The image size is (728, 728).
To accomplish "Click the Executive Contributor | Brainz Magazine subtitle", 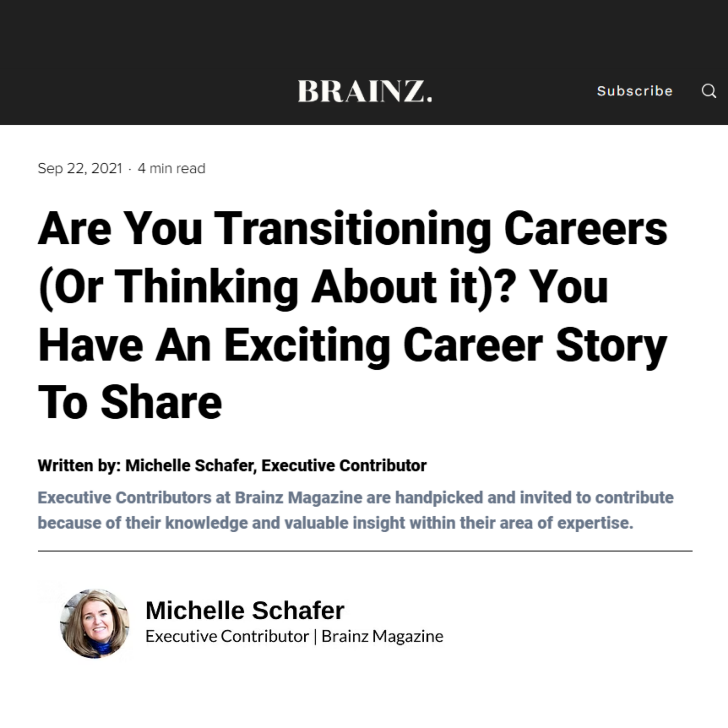I will click(294, 636).
